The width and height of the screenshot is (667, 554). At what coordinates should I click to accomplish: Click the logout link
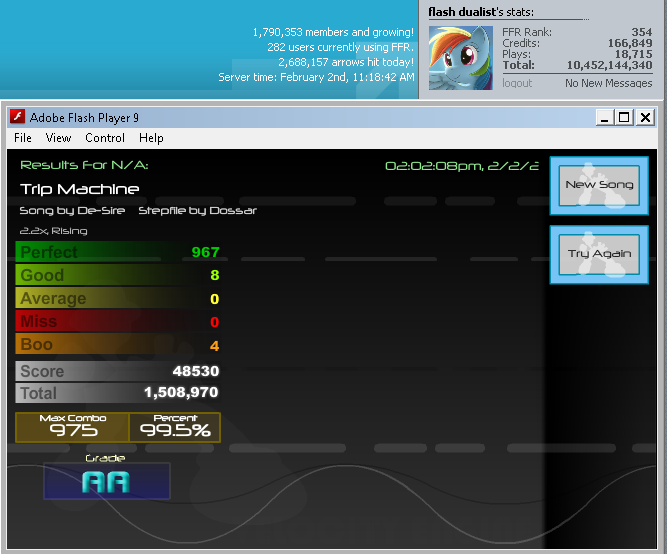click(x=517, y=83)
